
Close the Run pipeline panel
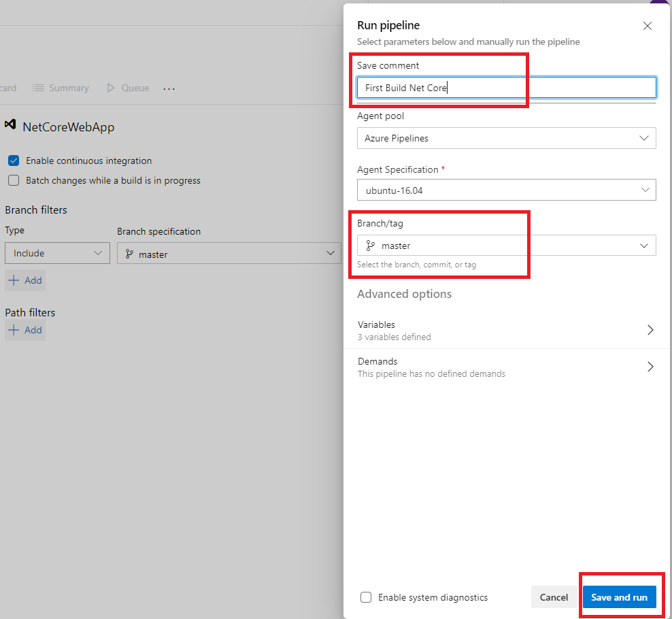[x=647, y=26]
